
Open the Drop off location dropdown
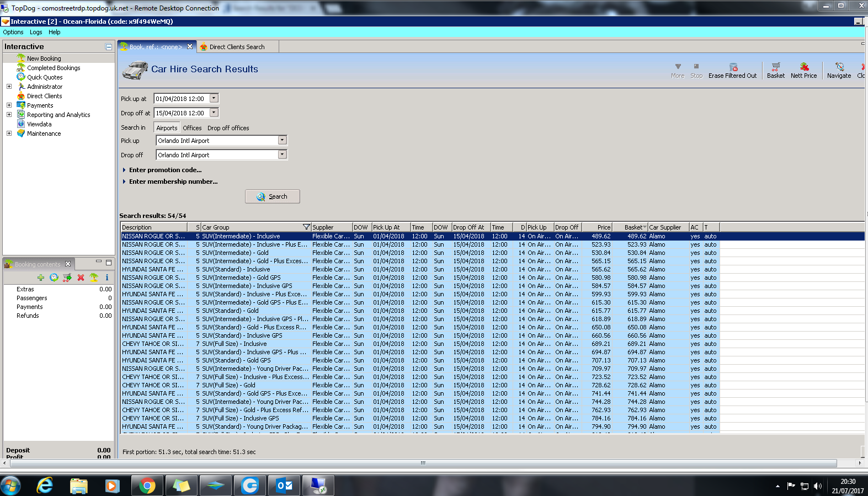(x=283, y=154)
